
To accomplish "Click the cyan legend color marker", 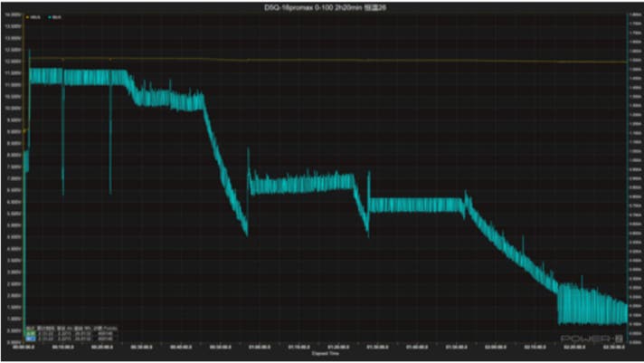I will click(49, 17).
